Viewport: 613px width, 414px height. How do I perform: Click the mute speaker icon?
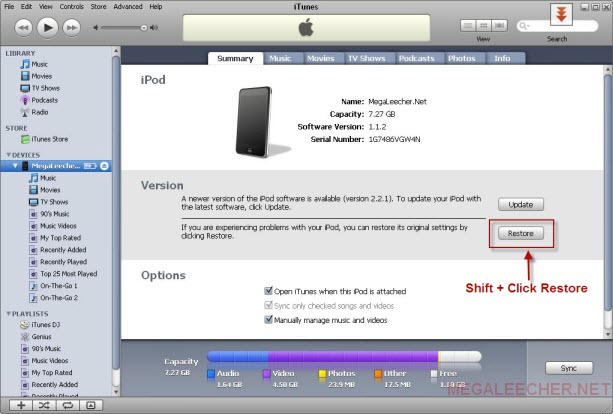pos(95,28)
